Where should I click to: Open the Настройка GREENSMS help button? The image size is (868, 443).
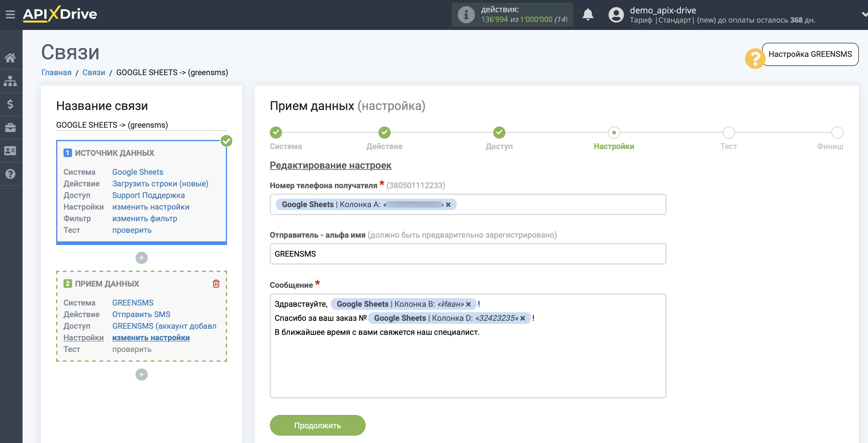[810, 54]
